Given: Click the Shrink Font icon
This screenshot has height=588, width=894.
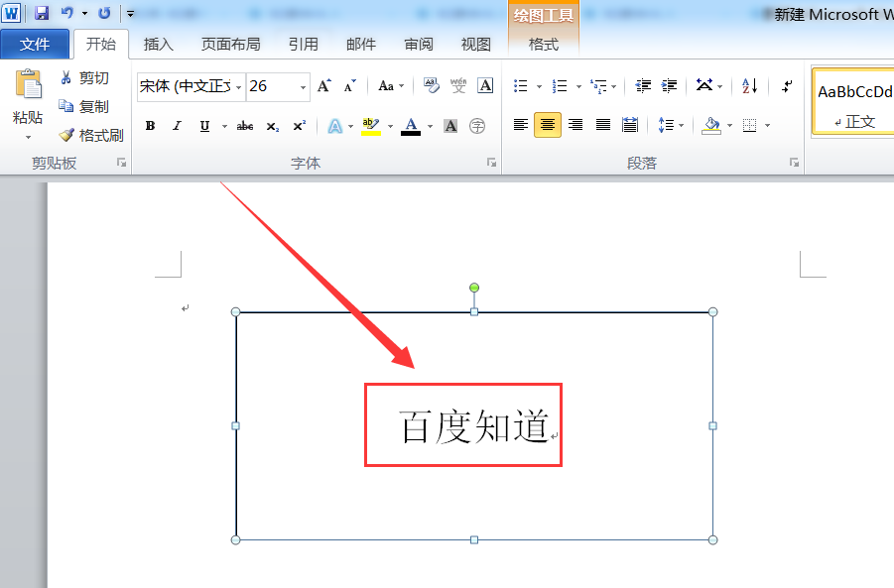Looking at the screenshot, I should coord(350,86).
